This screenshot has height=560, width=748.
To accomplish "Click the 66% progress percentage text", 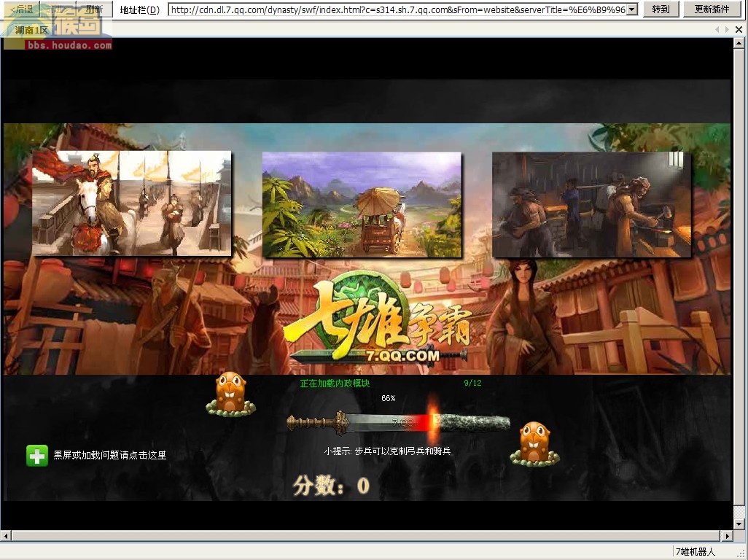I will click(389, 398).
